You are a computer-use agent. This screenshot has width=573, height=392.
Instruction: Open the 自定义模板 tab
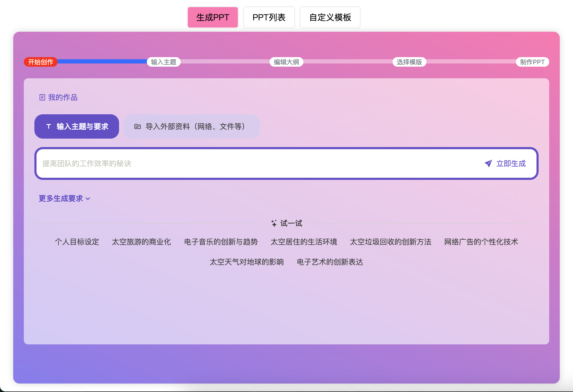[x=330, y=17]
